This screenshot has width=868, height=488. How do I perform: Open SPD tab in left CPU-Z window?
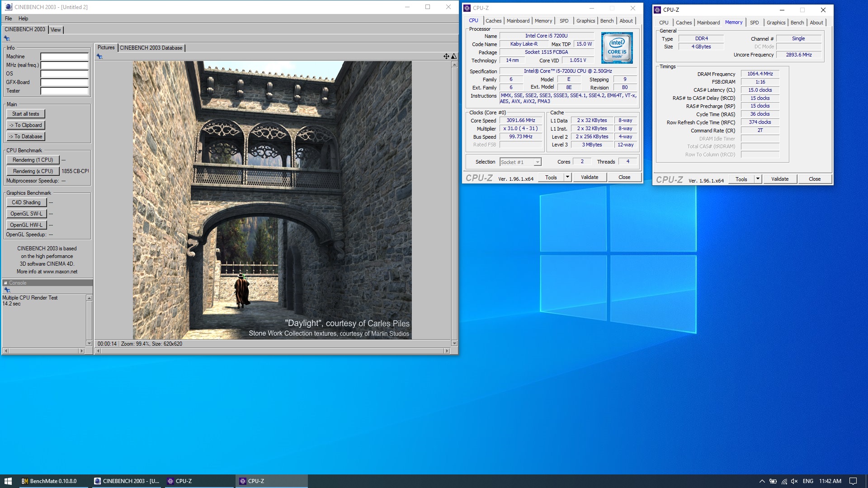pos(564,21)
